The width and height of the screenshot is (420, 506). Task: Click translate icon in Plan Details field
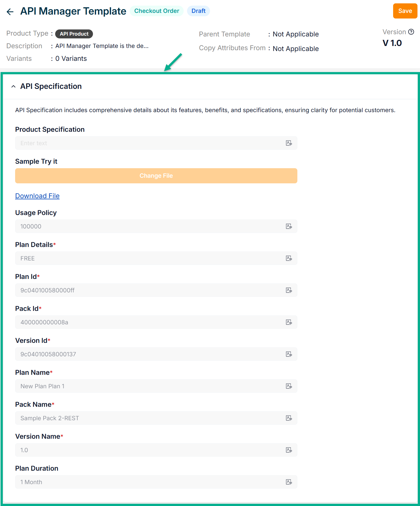(x=289, y=258)
